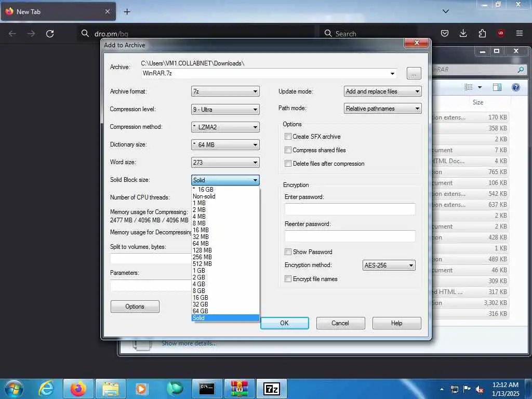
Task: Click the Firefox Search box
Action: (368, 34)
